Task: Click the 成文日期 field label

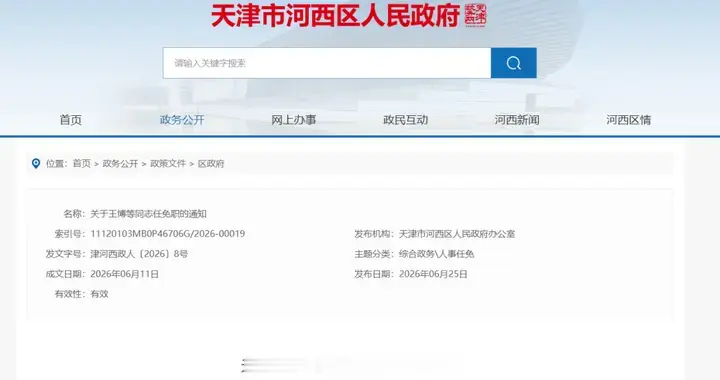Action: pyautogui.click(x=66, y=274)
